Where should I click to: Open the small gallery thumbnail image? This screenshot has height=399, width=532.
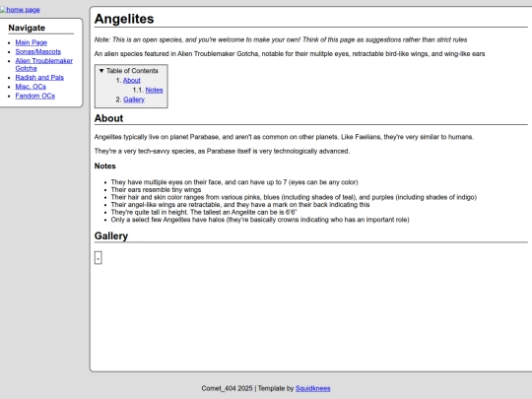tap(99, 258)
